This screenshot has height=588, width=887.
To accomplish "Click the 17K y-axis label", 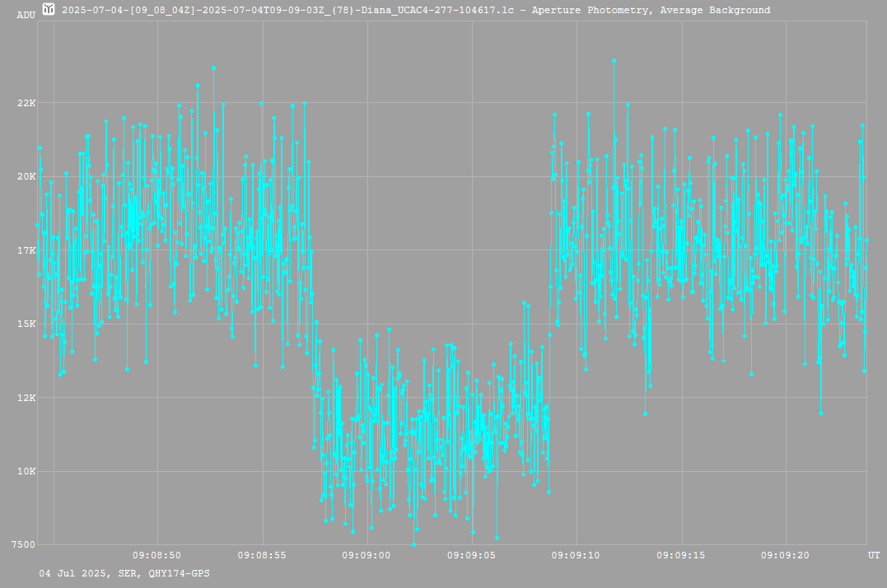I will pos(27,250).
